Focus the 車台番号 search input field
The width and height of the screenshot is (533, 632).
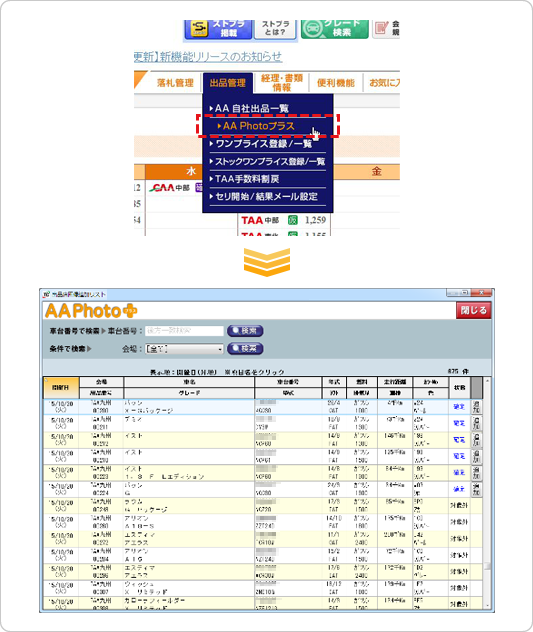click(184, 331)
